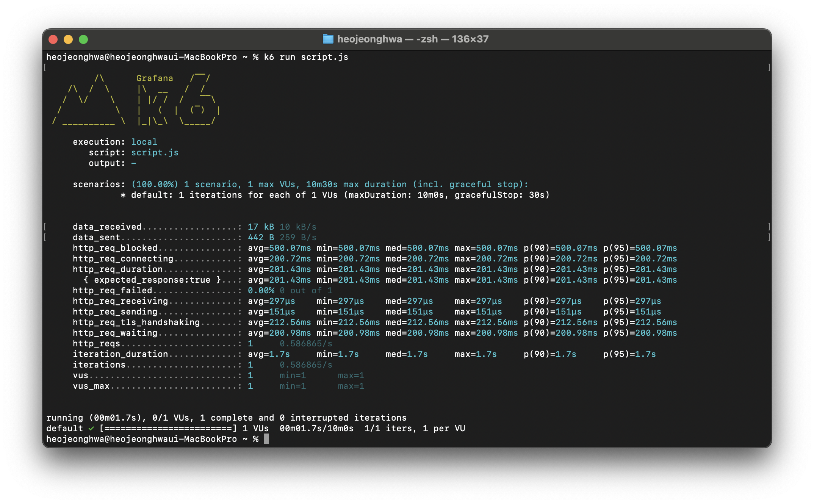Minimize the terminal with the yellow button

68,39
